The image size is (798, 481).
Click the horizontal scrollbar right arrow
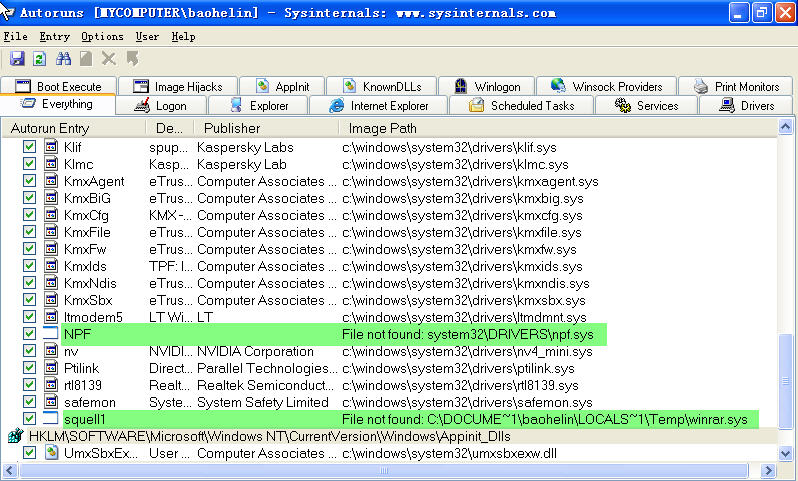coord(768,470)
